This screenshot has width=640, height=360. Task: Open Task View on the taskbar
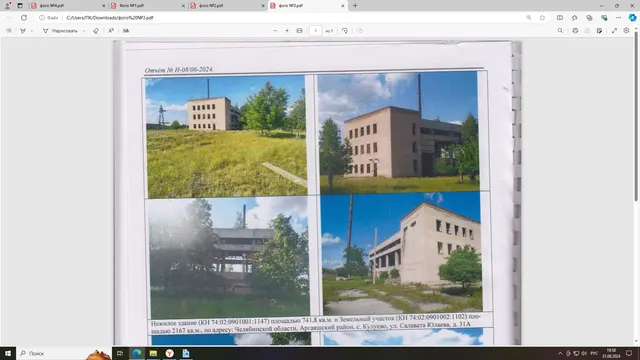click(120, 353)
